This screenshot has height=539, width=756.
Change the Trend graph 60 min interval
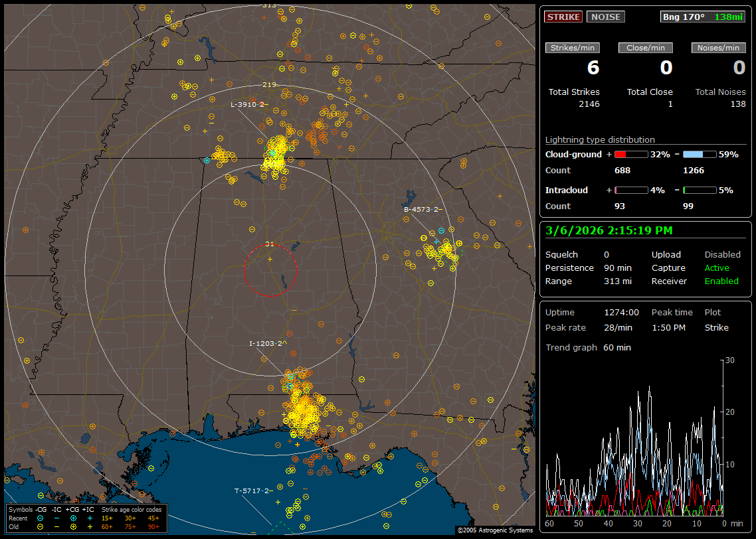click(616, 348)
